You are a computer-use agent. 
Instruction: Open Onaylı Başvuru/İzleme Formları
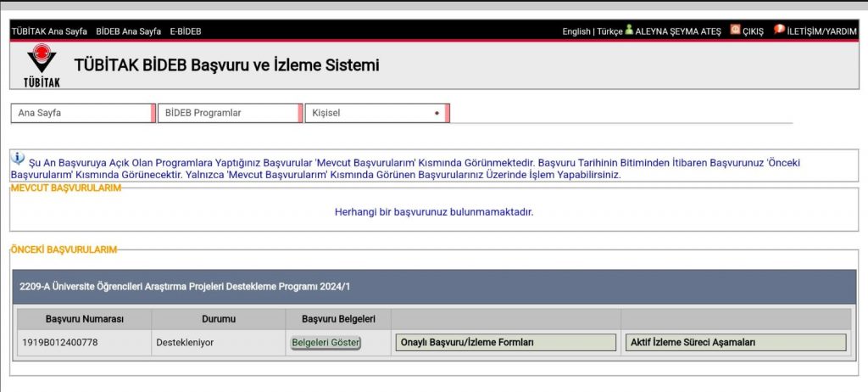click(x=505, y=343)
